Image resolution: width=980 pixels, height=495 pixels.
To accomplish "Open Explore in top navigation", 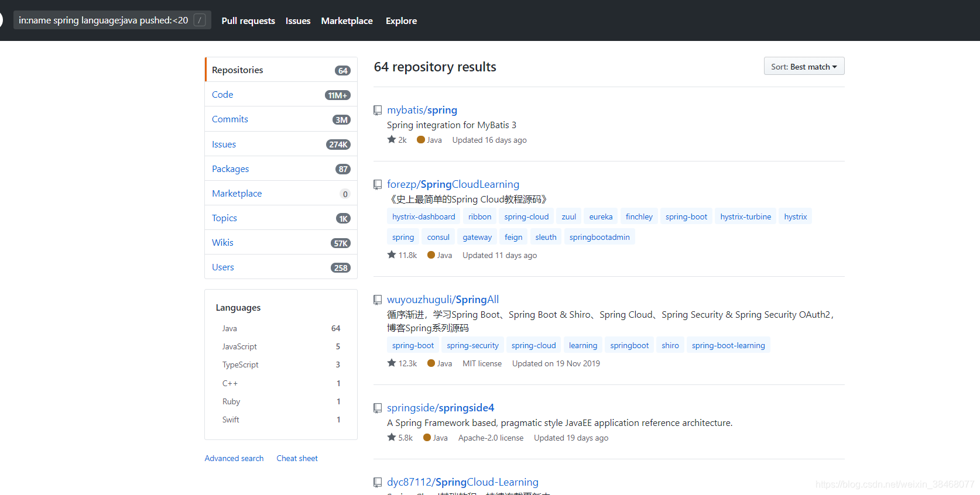I will click(x=401, y=20).
